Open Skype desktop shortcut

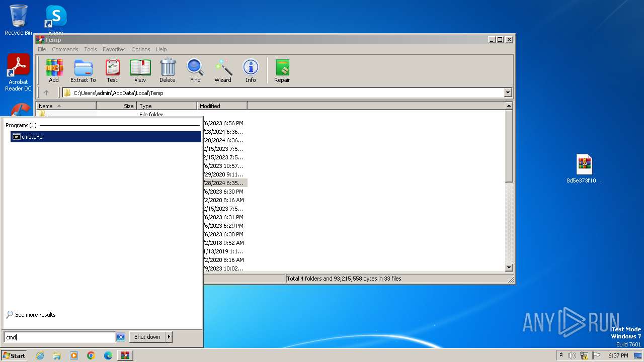coord(56,20)
